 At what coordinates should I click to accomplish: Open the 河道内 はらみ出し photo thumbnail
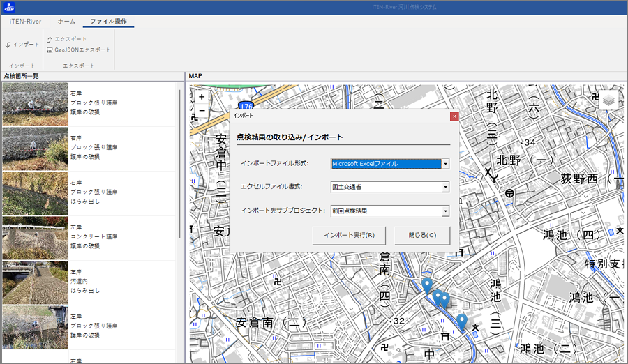tap(36, 282)
